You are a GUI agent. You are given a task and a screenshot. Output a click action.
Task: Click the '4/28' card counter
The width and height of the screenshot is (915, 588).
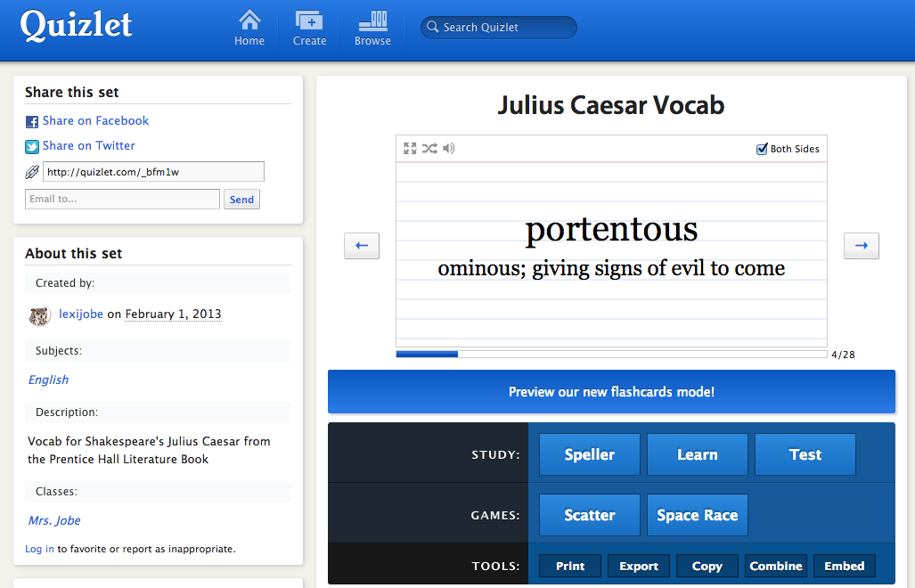tap(843, 355)
